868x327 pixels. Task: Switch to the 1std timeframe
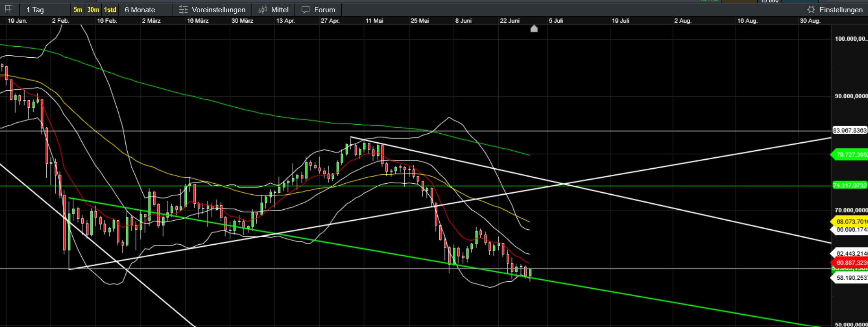click(110, 9)
